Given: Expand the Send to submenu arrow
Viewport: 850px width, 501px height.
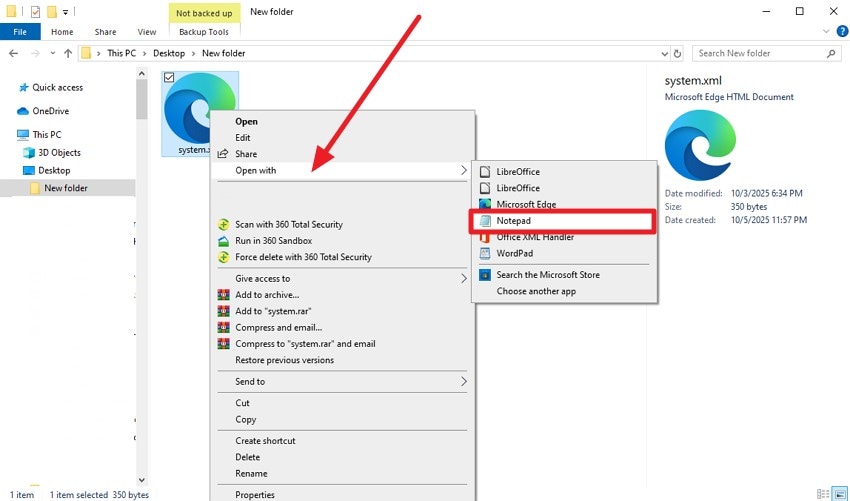Looking at the screenshot, I should (x=463, y=382).
